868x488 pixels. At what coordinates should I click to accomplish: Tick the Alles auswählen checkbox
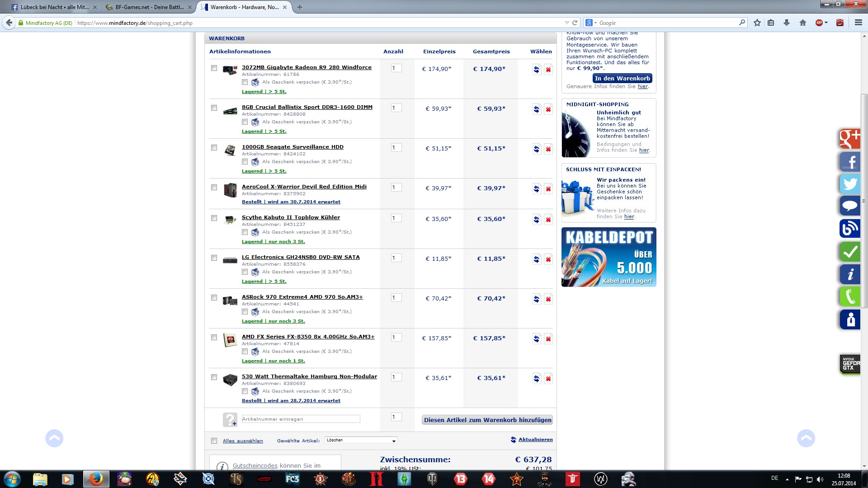(214, 441)
